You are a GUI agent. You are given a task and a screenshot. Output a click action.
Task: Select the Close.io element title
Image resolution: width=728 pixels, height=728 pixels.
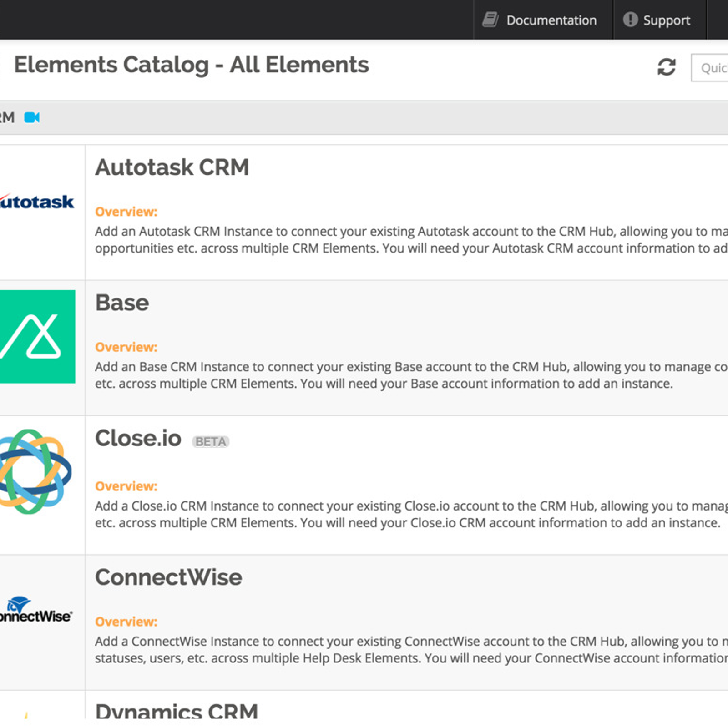138,438
